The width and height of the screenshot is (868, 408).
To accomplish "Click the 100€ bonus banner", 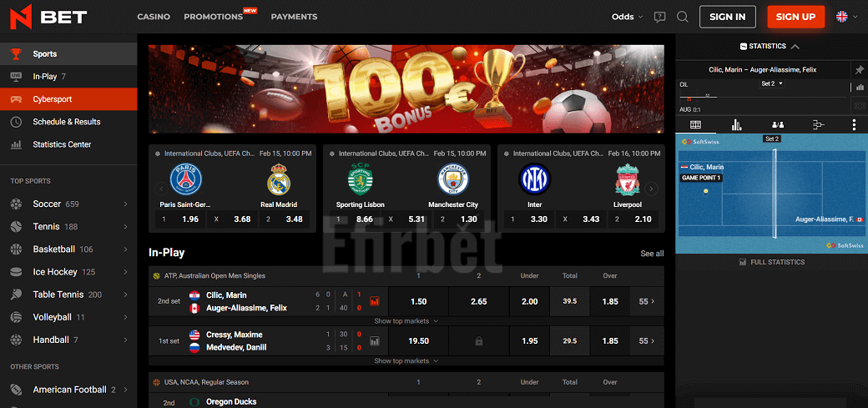I will pos(406,88).
